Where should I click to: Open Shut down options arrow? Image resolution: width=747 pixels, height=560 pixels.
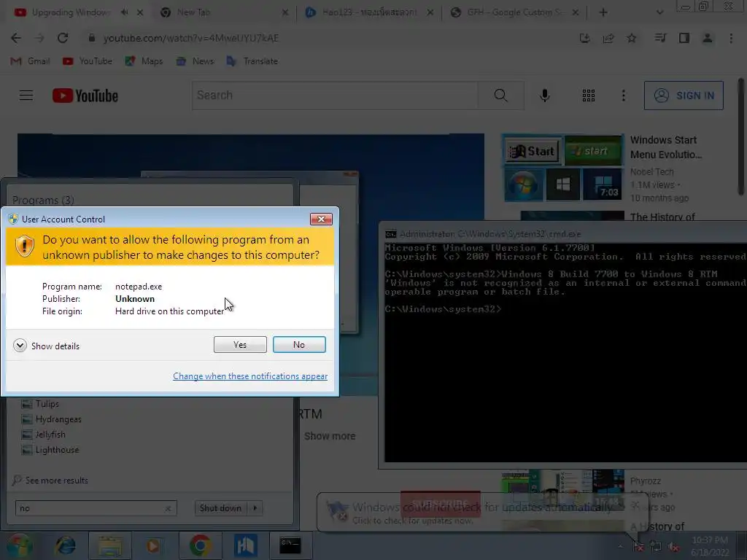pos(255,508)
